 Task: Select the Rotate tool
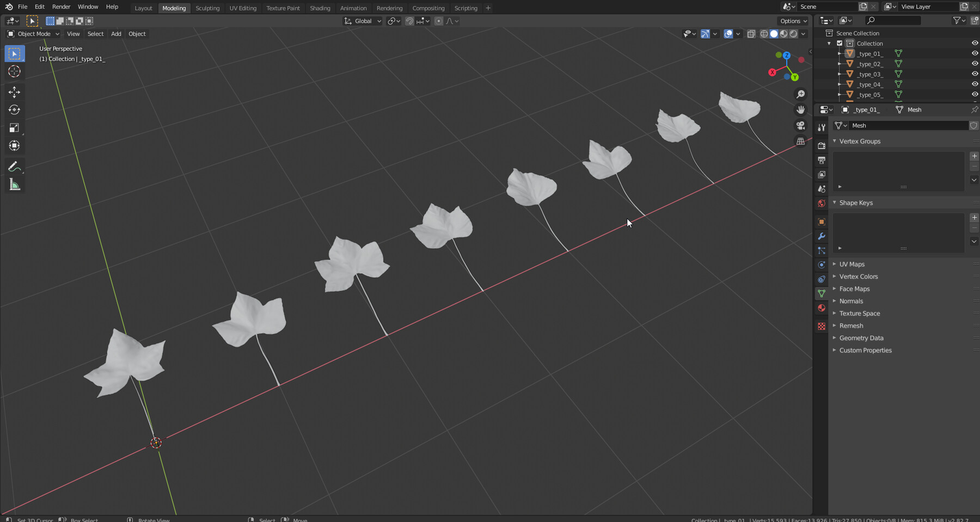click(x=14, y=109)
